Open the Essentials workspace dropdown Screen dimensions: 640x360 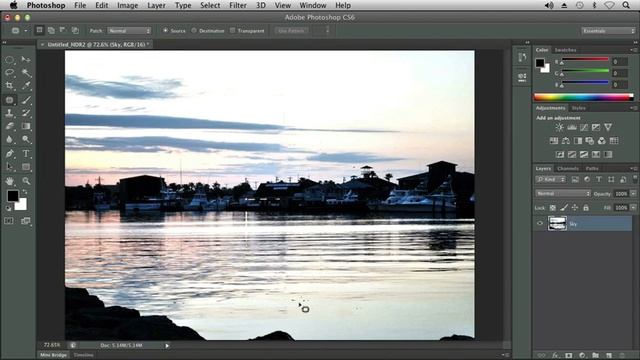(608, 31)
